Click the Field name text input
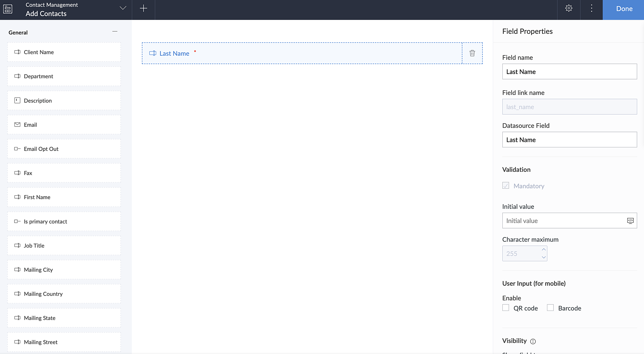The width and height of the screenshot is (644, 354). click(569, 72)
